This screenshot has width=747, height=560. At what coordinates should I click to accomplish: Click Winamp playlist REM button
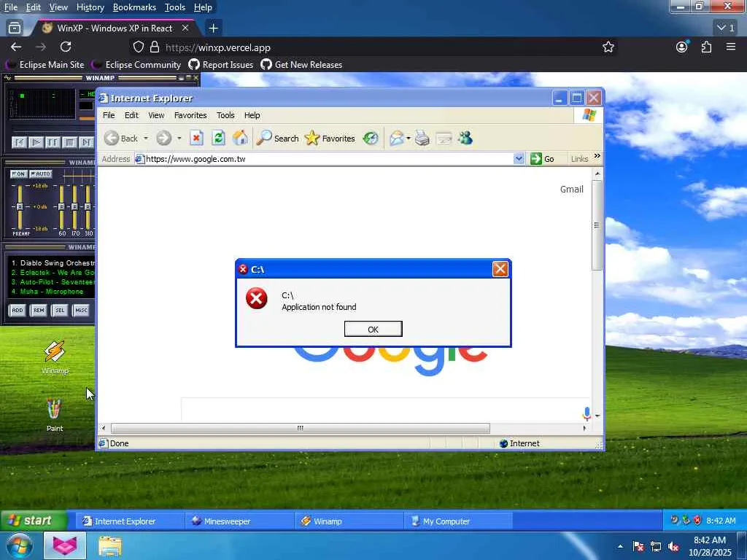point(39,311)
